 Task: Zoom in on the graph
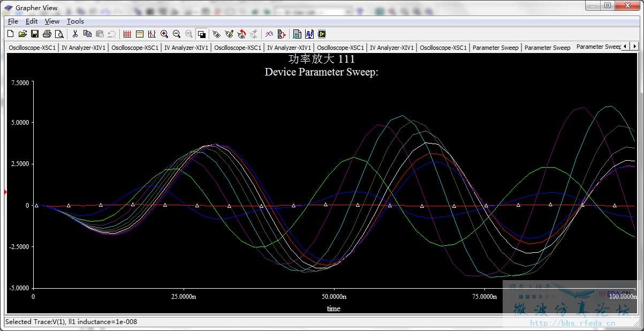pos(164,34)
